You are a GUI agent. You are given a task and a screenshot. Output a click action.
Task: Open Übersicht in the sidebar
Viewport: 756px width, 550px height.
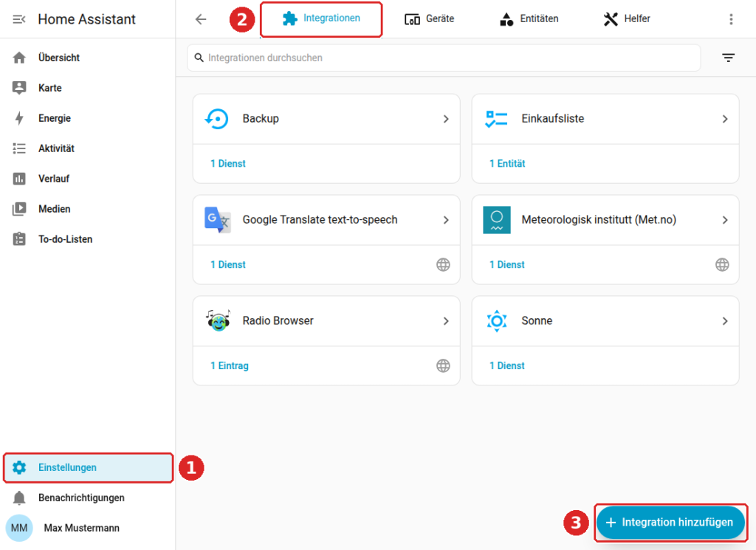tap(88, 58)
